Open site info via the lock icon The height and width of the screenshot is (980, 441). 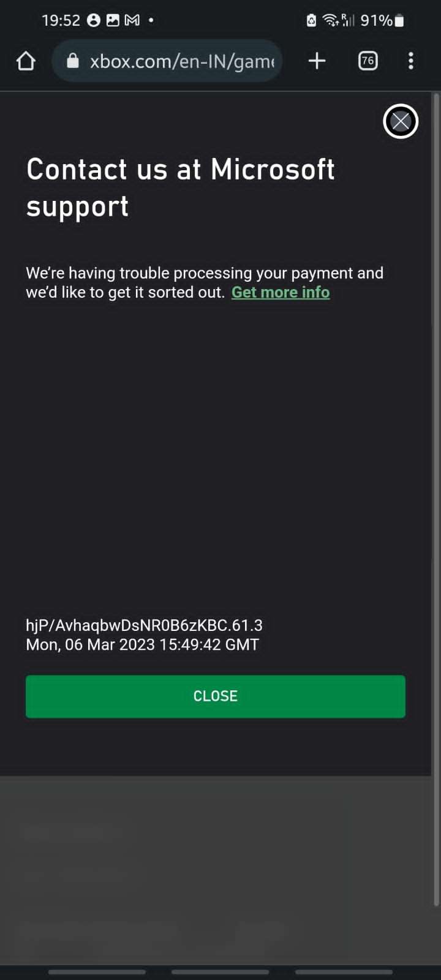(73, 61)
